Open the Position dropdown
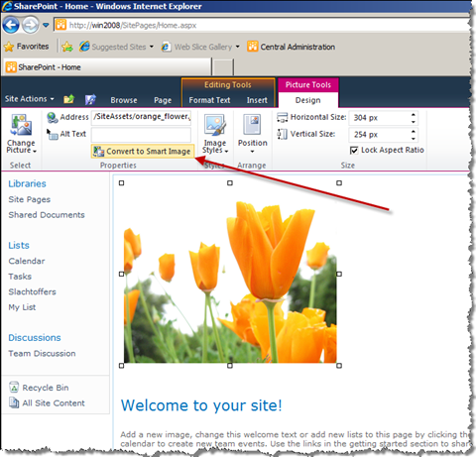Image resolution: width=476 pixels, height=457 pixels. (x=253, y=134)
